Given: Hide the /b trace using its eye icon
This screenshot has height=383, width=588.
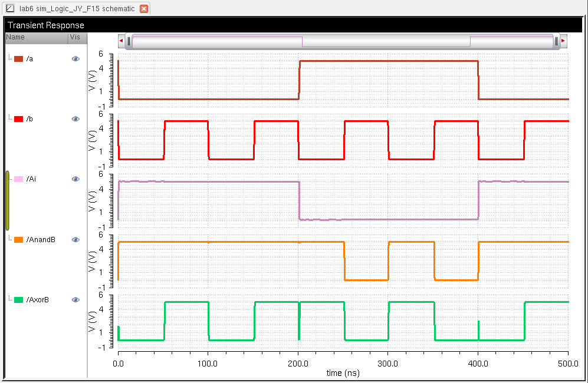Looking at the screenshot, I should 75,119.
